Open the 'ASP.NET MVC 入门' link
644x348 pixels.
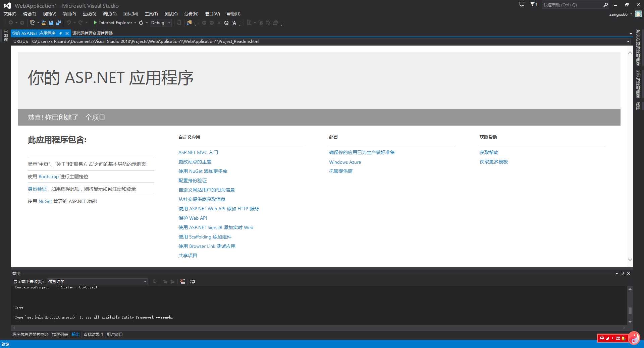(x=198, y=152)
